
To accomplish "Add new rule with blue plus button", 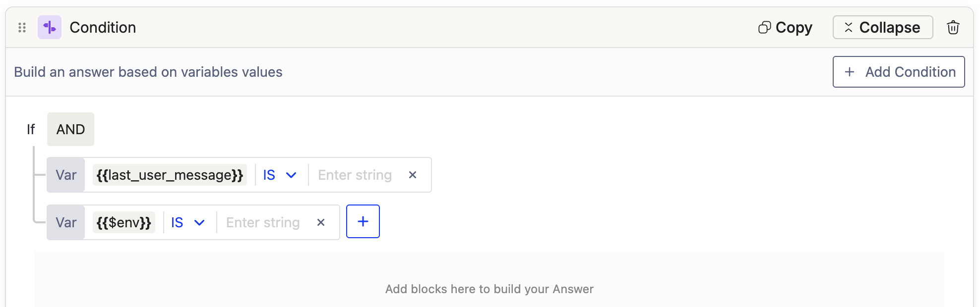I will 363,221.
